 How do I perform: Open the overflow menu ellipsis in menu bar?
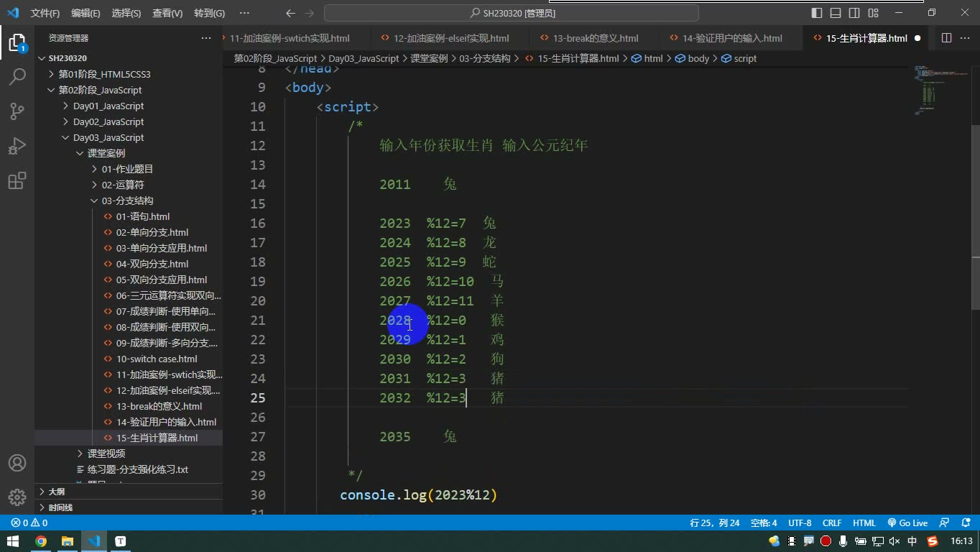pos(244,13)
